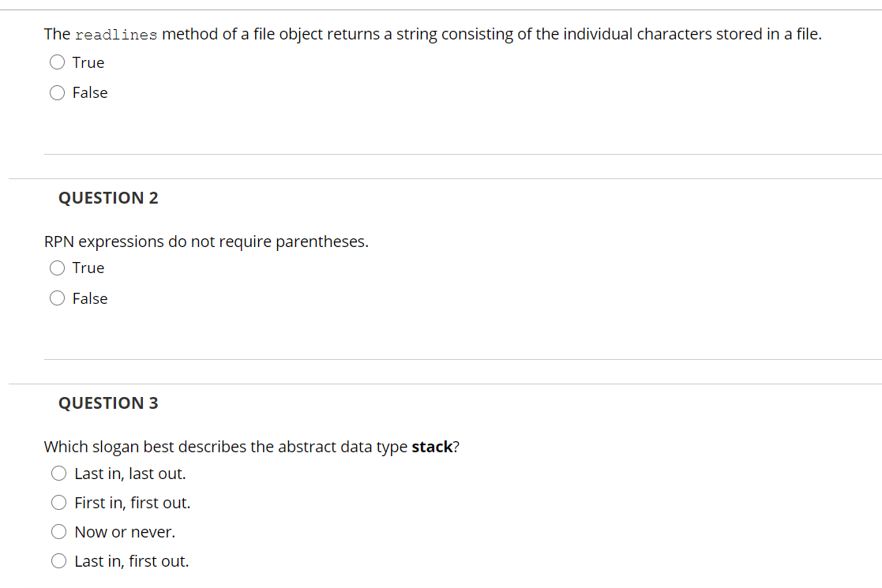Select False radio button for readlines question
Screen dimensions: 882x588
pos(57,93)
